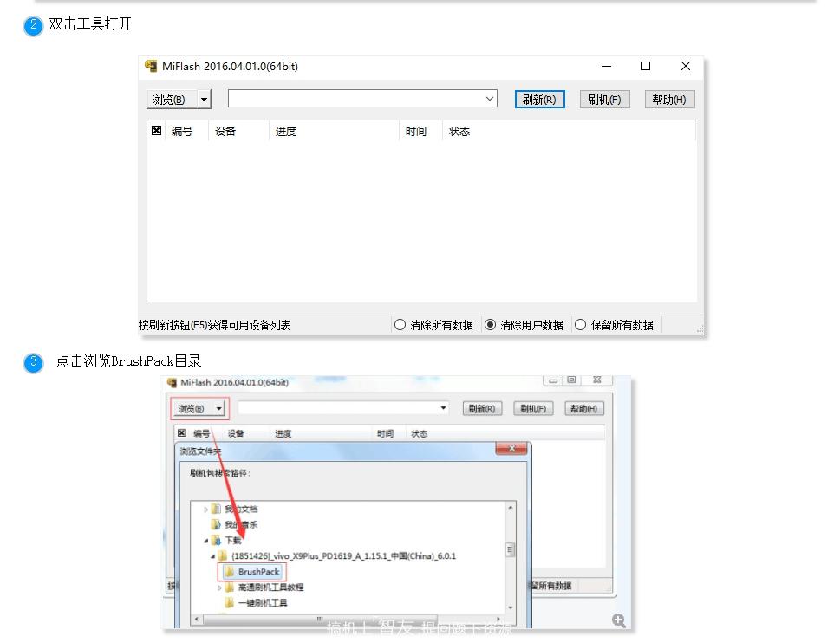Toggle the select-all device checkbox in header
840x643 pixels.
click(x=157, y=131)
